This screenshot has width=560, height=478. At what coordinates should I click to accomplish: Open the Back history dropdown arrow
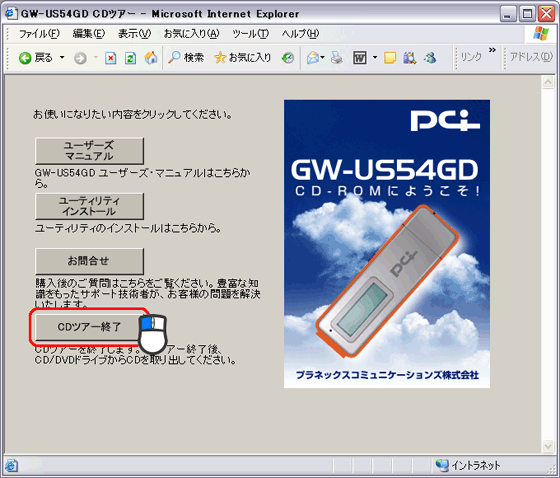[62, 57]
